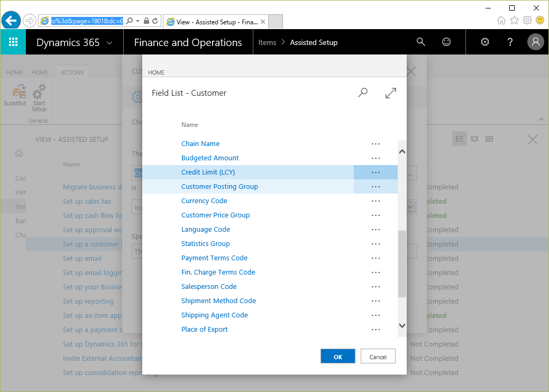Select the Customer Price Group field

215,215
